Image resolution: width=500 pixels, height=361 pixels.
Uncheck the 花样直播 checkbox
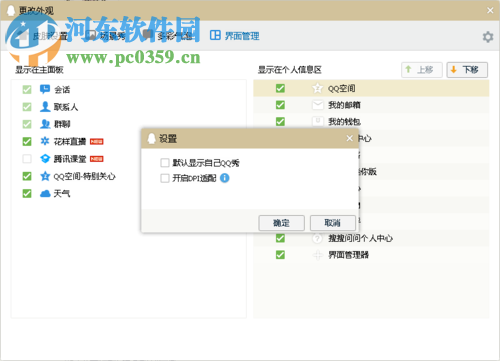[27, 141]
